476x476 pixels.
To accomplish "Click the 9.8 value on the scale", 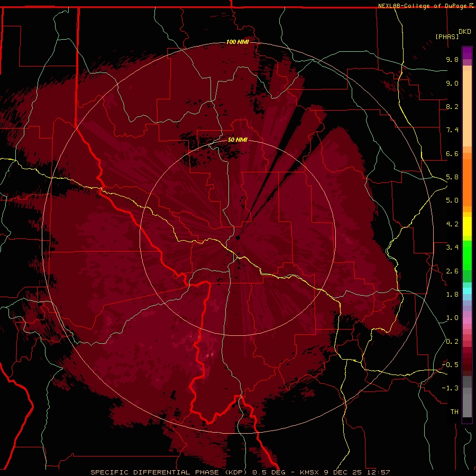I will (x=452, y=59).
